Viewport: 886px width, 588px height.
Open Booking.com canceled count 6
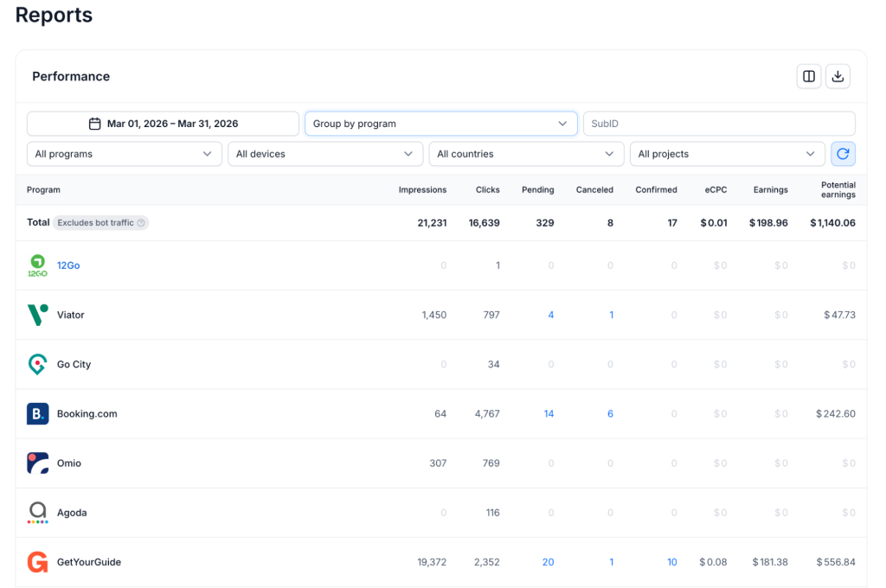610,413
